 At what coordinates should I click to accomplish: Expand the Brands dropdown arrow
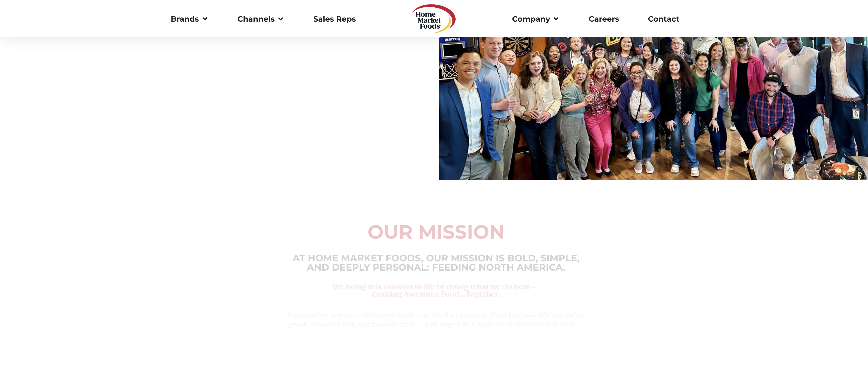pos(205,19)
